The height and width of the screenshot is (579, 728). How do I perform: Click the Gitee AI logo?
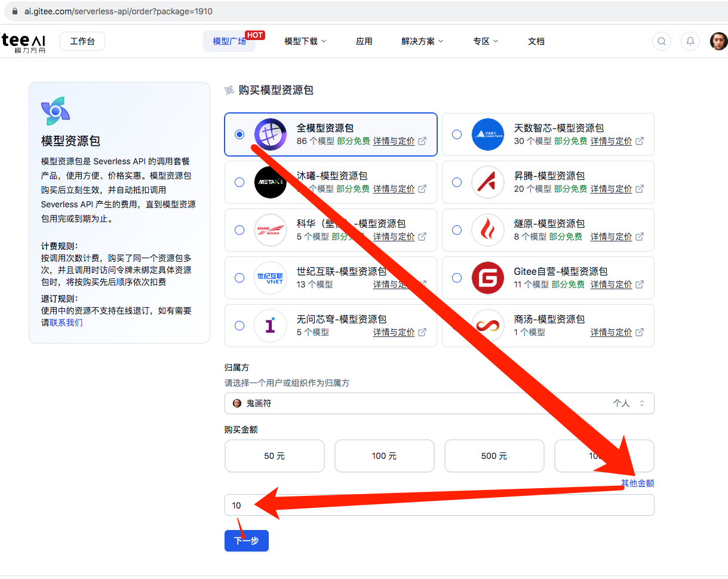[23, 42]
